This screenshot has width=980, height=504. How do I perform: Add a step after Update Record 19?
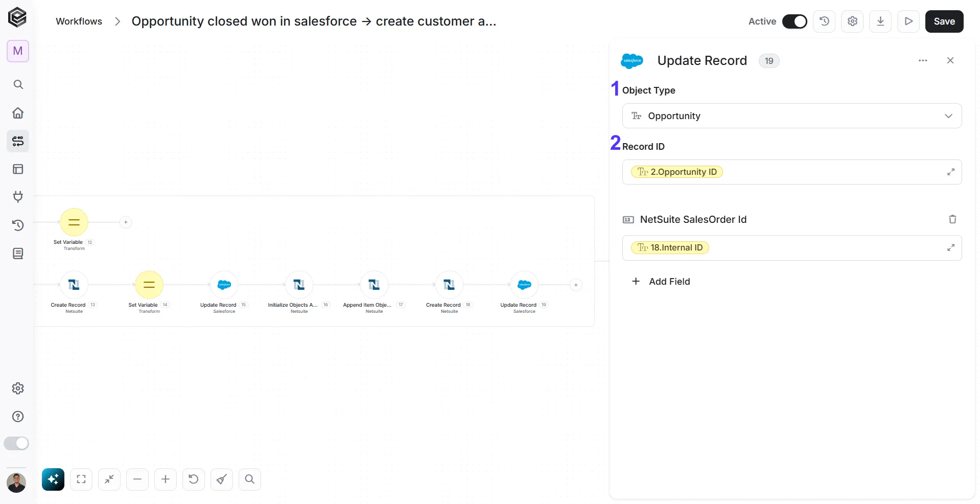[576, 285]
